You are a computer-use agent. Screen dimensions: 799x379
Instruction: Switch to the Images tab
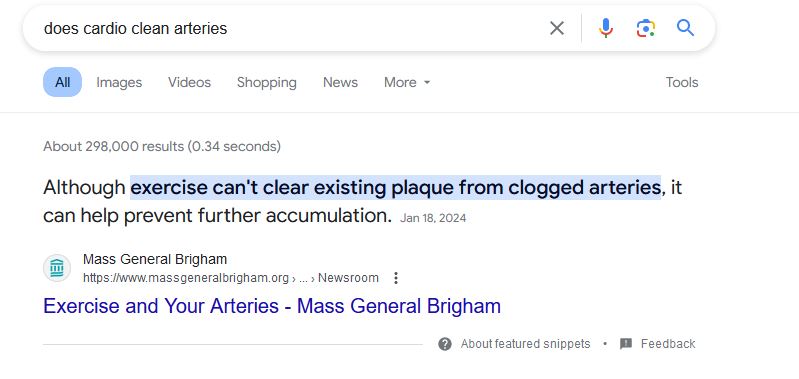point(119,83)
